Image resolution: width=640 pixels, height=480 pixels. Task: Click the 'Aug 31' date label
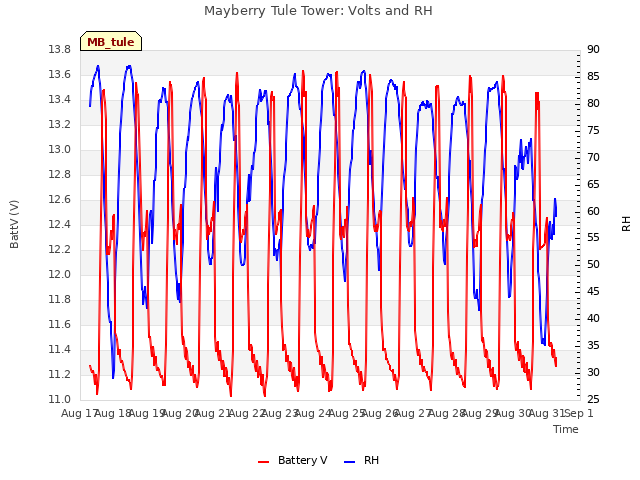tap(546, 413)
